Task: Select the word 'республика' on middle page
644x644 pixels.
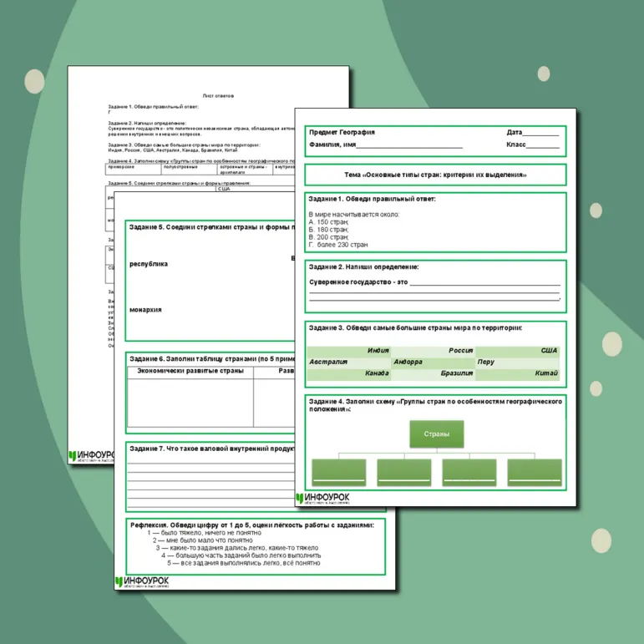Action: coord(149,264)
